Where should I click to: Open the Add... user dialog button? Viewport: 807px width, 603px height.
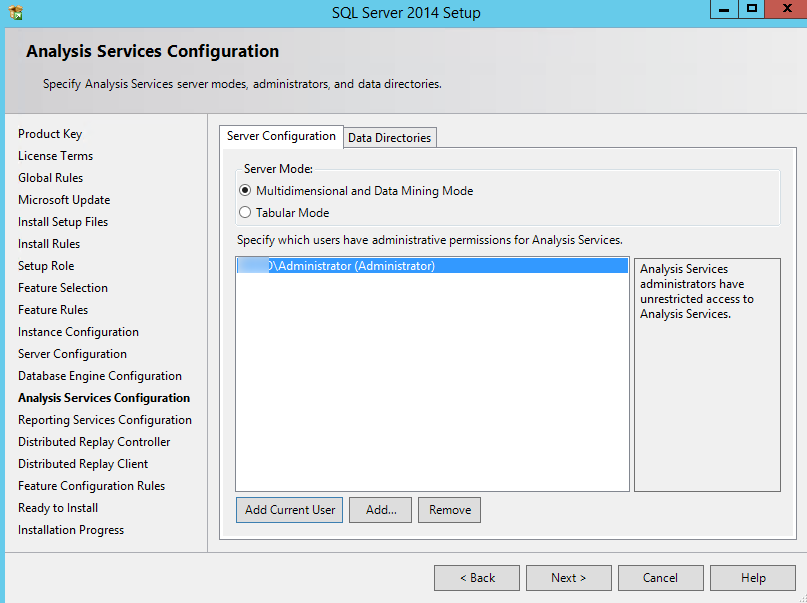coord(380,510)
